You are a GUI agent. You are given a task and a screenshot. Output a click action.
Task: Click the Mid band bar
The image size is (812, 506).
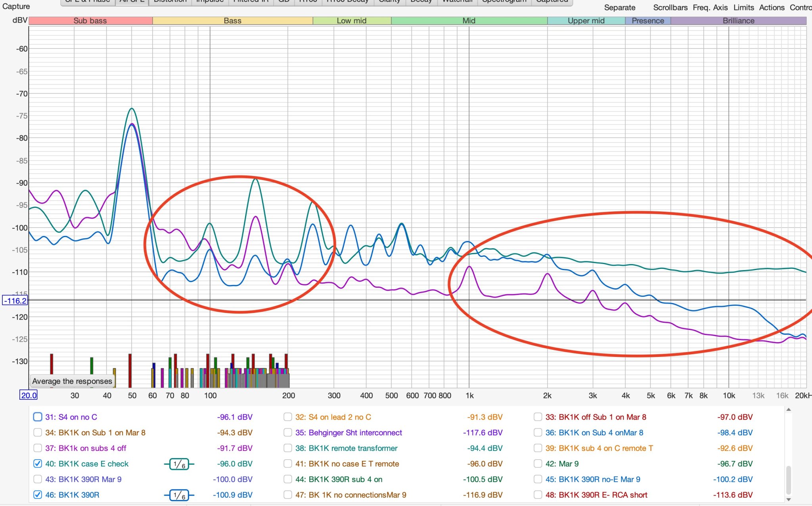(469, 21)
